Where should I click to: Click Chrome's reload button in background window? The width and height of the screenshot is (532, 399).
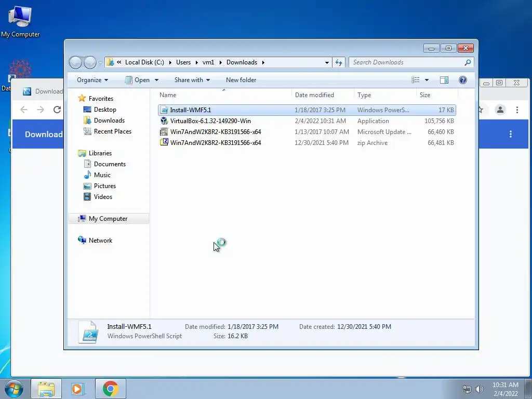click(57, 110)
